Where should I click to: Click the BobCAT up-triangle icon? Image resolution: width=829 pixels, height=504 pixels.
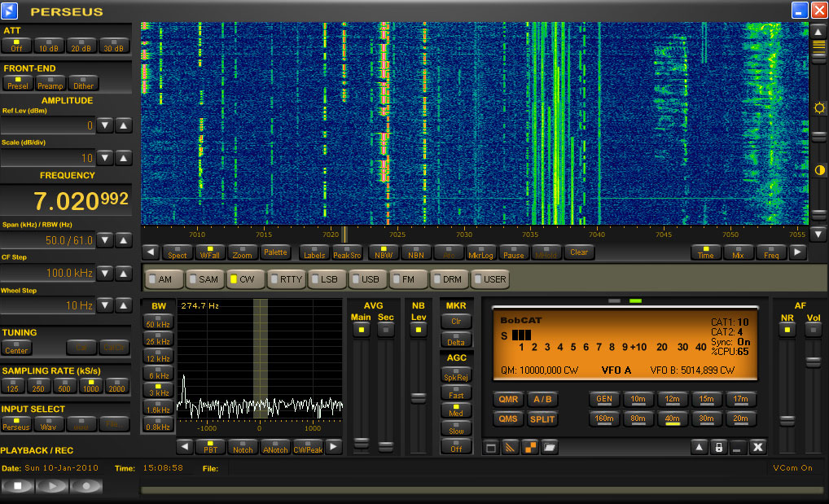(699, 448)
